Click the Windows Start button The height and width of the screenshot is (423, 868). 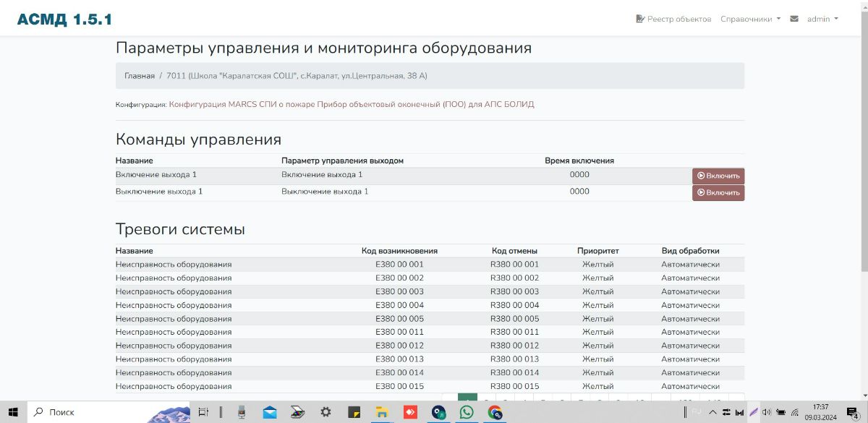[x=14, y=412]
